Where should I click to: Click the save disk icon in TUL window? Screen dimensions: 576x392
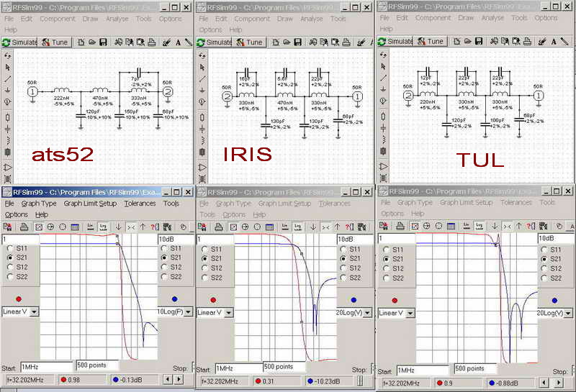[x=479, y=41]
